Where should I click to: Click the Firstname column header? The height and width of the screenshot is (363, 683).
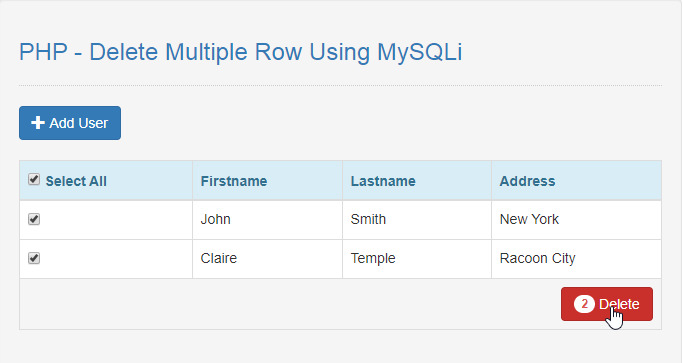point(234,181)
